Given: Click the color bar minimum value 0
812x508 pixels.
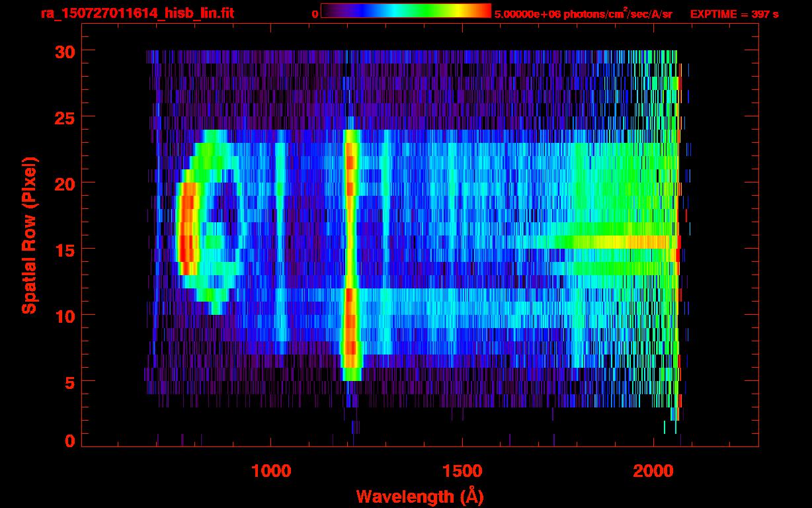Looking at the screenshot, I should coord(315,14).
